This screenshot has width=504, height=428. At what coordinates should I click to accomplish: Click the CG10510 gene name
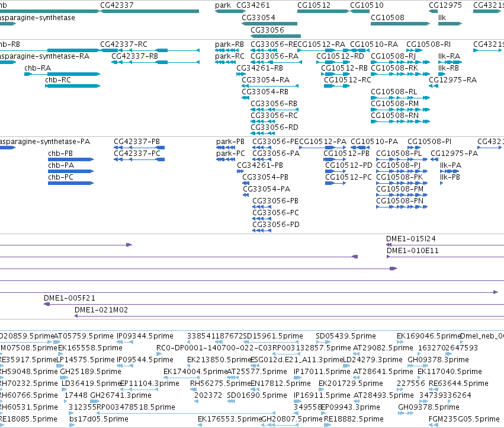coord(367,5)
